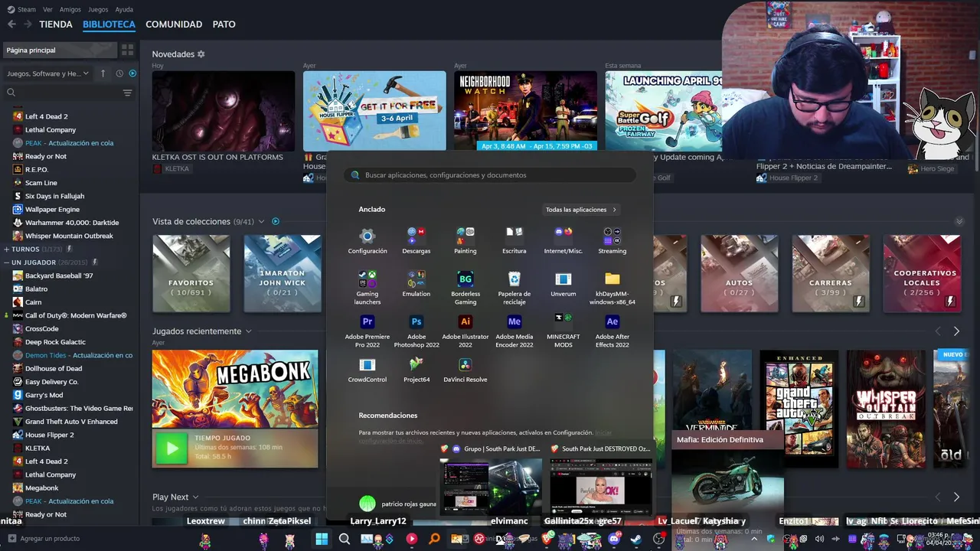
Task: Collapse collections section with right chevron
Action: tap(959, 222)
